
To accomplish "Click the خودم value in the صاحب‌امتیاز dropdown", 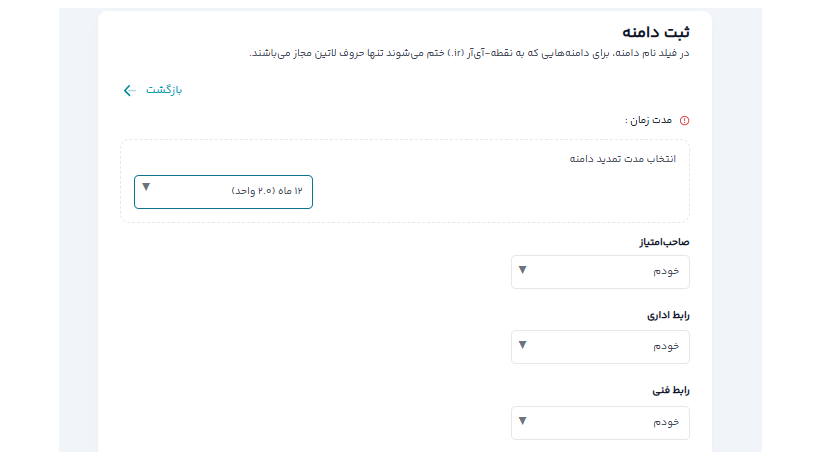I will pyautogui.click(x=666, y=271).
